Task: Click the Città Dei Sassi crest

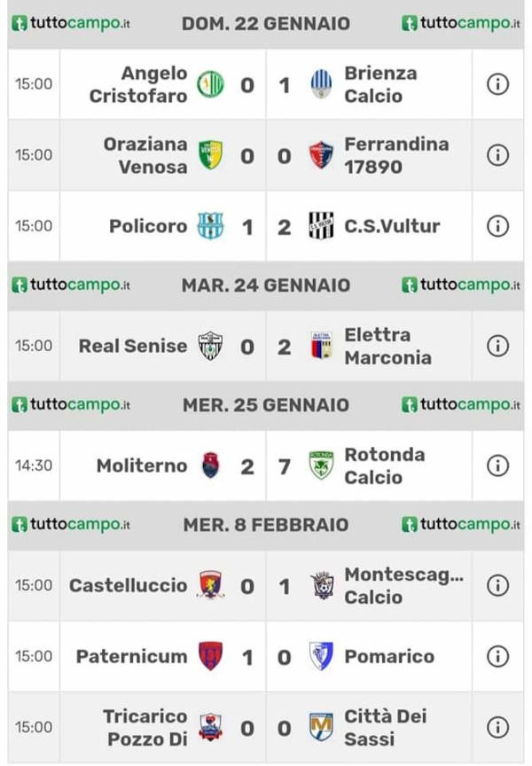Action: click(322, 727)
